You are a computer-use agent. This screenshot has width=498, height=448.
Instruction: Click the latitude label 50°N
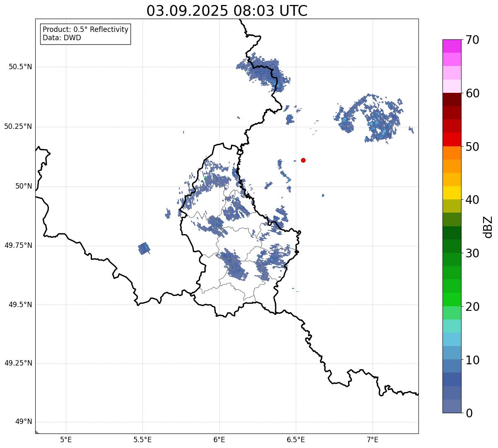click(x=24, y=186)
